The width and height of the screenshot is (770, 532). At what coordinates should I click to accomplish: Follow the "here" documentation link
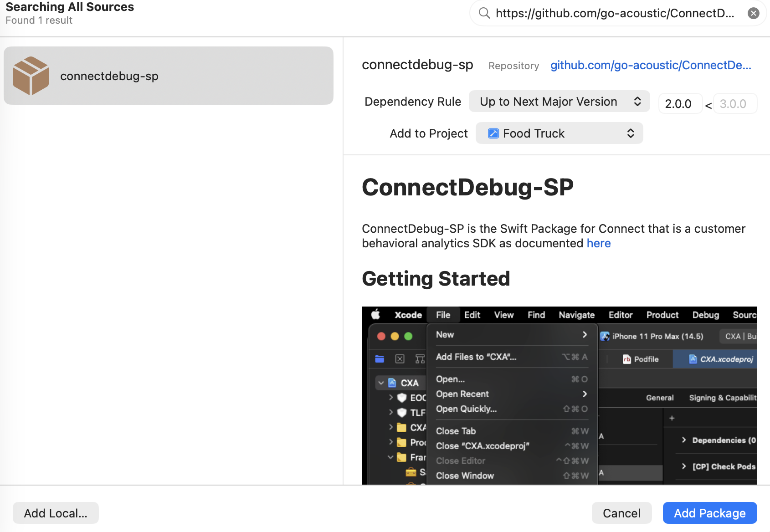pos(599,243)
